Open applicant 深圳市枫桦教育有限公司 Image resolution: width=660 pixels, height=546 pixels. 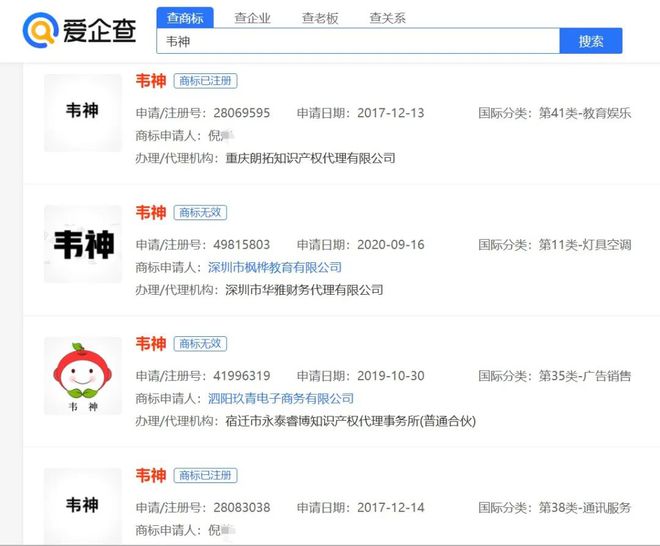point(275,267)
